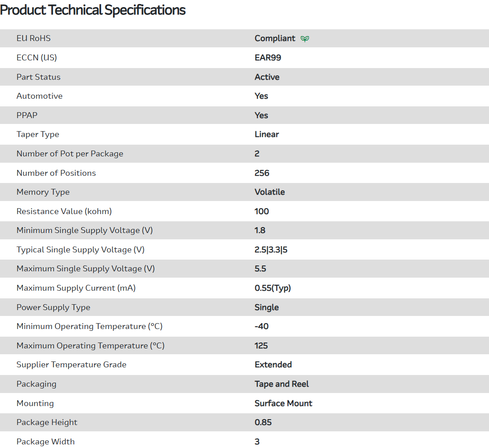
Task: Click the Power Supply Type label
Action: point(53,307)
